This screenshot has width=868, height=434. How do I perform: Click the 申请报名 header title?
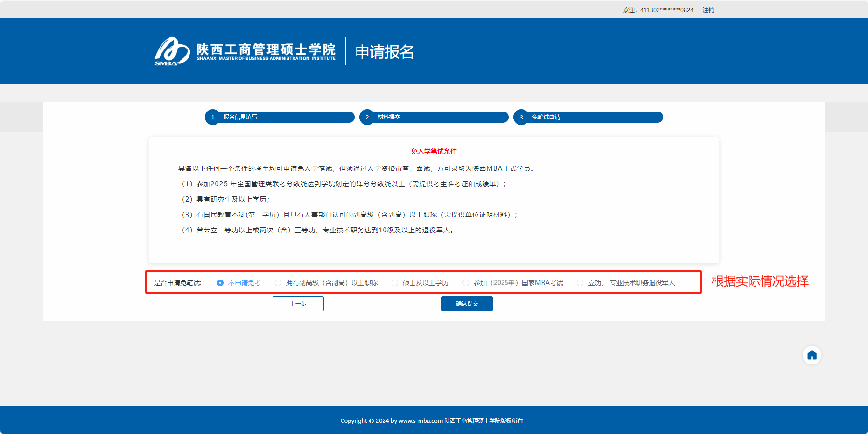(x=384, y=52)
